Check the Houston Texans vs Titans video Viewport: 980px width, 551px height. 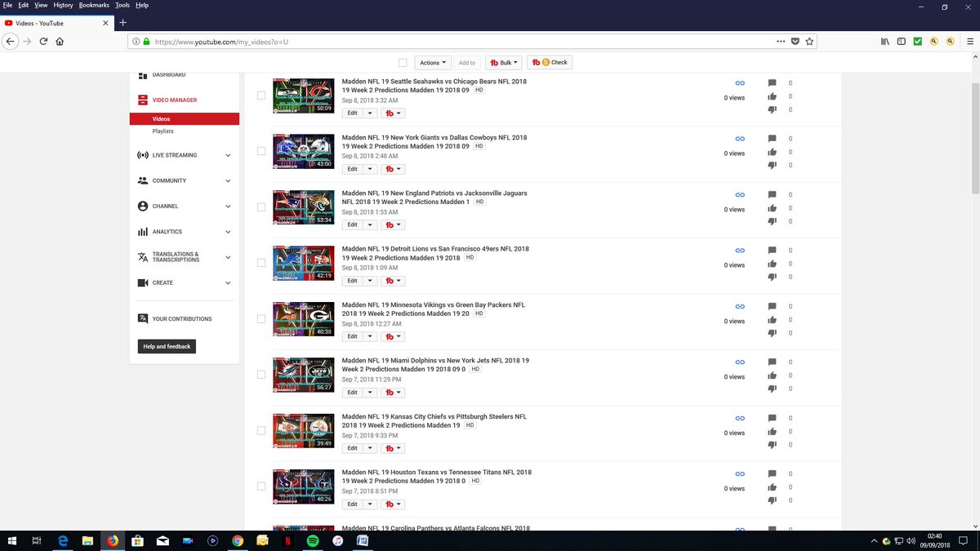tap(261, 486)
